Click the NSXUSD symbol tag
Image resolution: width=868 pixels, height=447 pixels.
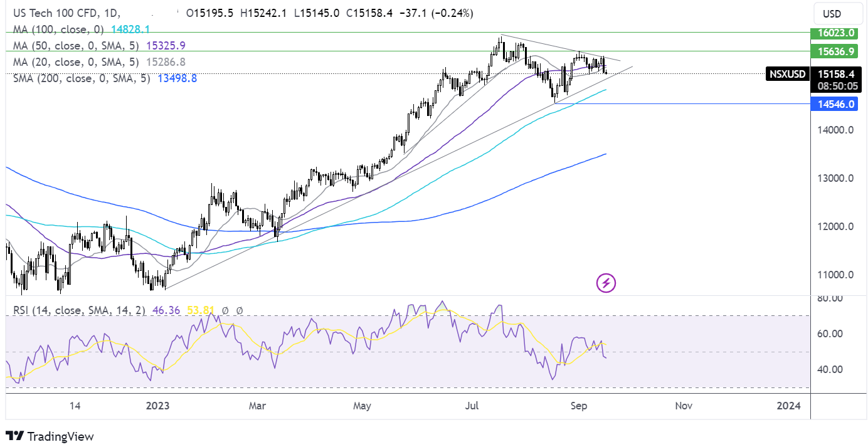coord(788,74)
